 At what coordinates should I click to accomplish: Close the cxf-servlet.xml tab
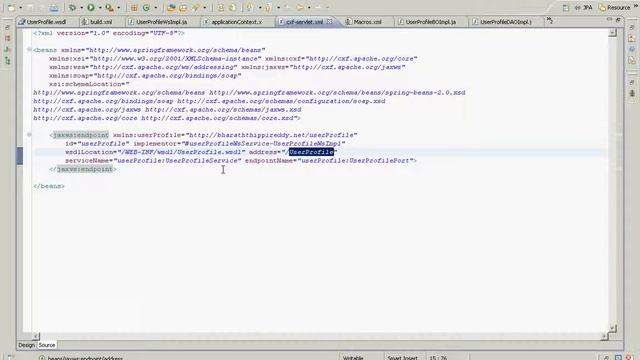(x=330, y=21)
